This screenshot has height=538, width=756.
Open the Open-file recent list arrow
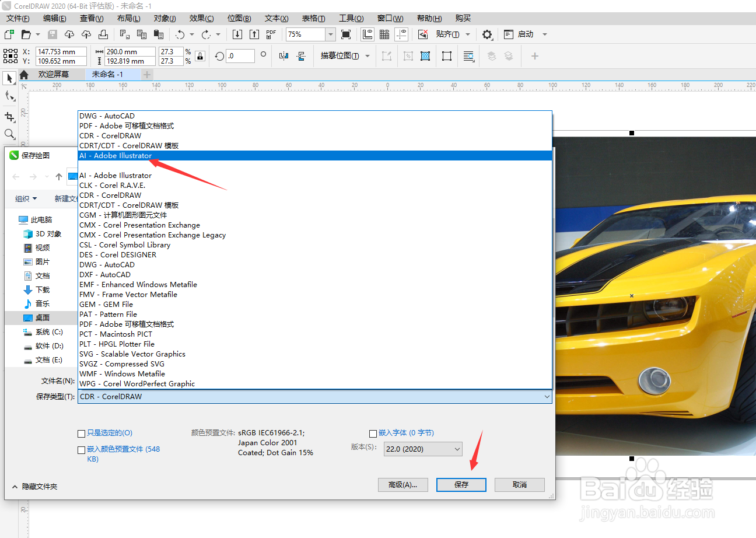pyautogui.click(x=38, y=34)
